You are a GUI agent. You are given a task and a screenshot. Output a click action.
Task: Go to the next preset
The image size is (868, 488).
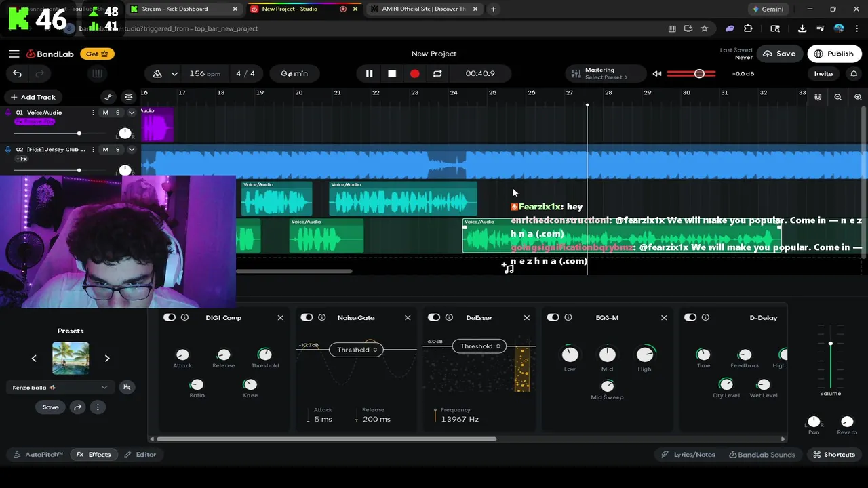[x=107, y=358]
